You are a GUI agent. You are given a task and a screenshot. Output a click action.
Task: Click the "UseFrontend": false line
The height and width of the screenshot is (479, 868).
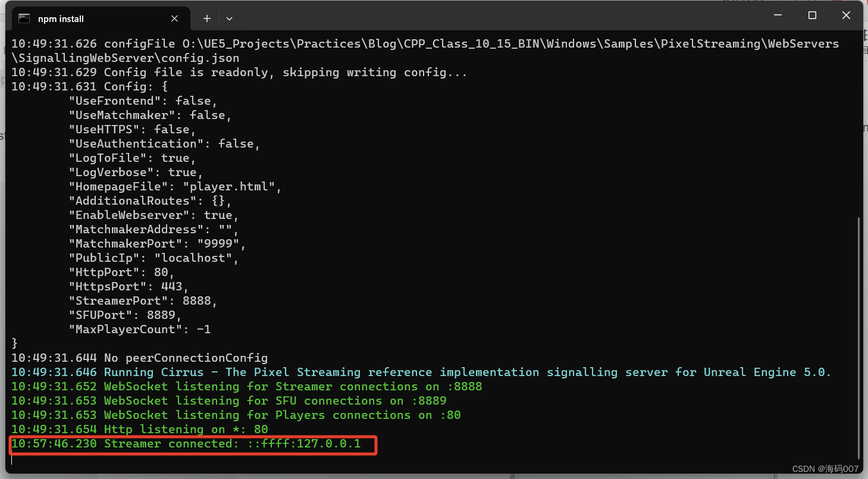[143, 101]
